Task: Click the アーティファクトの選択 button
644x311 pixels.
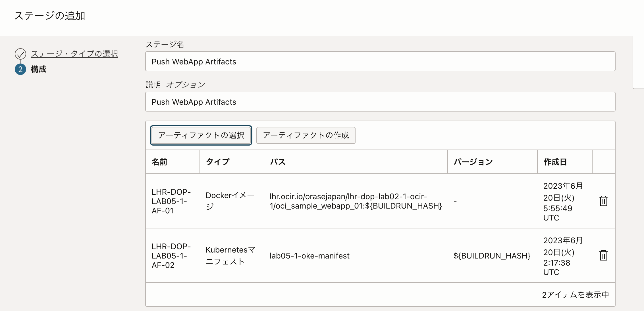Action: click(x=201, y=135)
